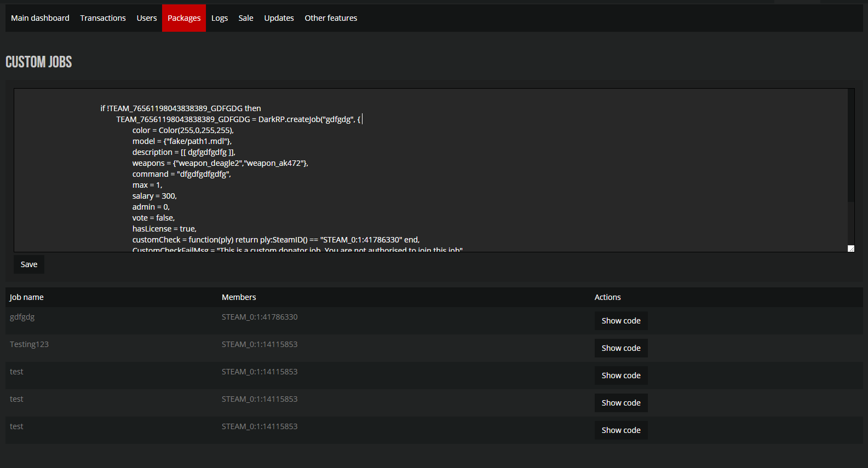Image resolution: width=868 pixels, height=468 pixels.
Task: Show code for the last test job
Action: click(621, 430)
